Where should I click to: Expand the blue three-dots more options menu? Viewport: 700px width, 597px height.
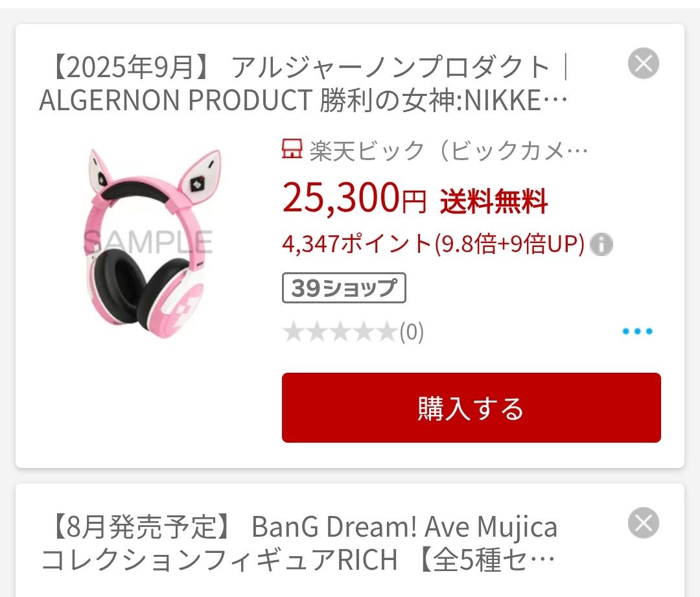point(638,331)
